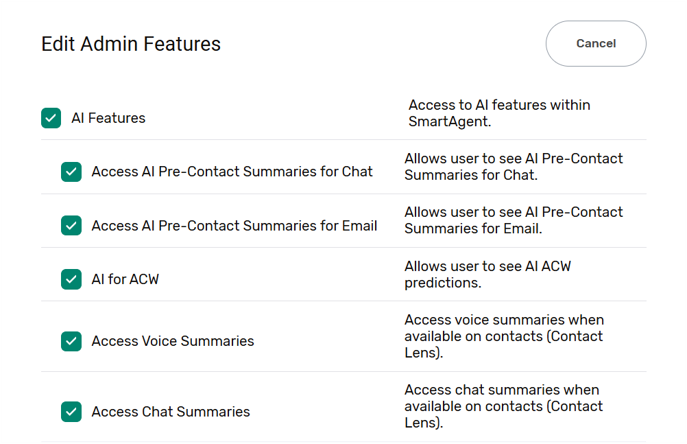Uncheck the Access Chat Summaries checkbox
The height and width of the screenshot is (444, 687).
(71, 411)
